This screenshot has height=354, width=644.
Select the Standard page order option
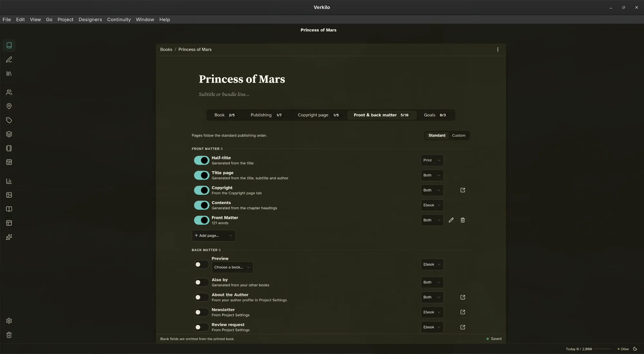(x=437, y=135)
